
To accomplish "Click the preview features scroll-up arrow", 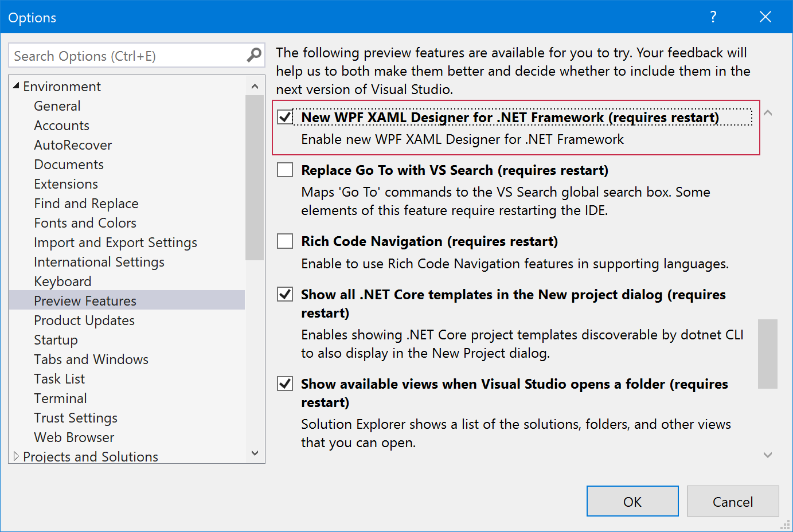I will 768,113.
